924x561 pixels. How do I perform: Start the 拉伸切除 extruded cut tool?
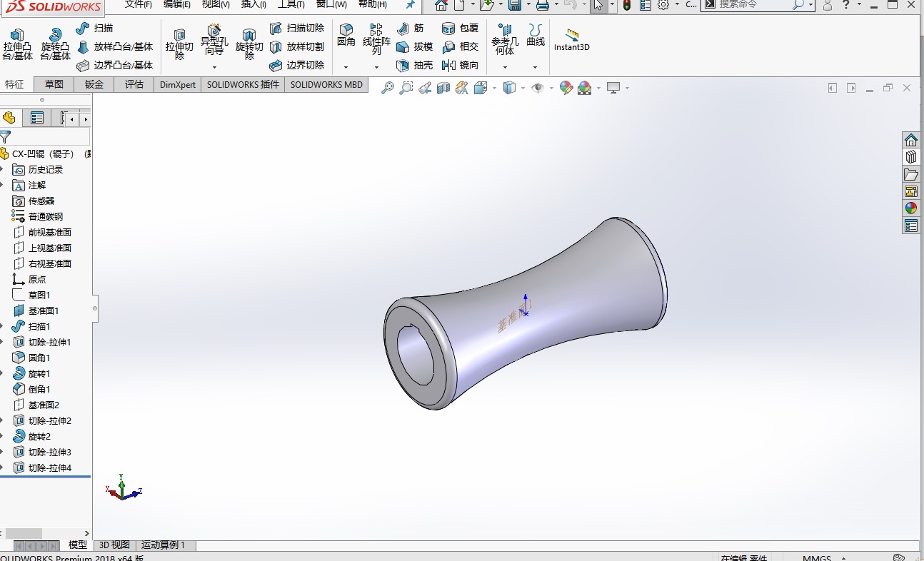point(179,45)
